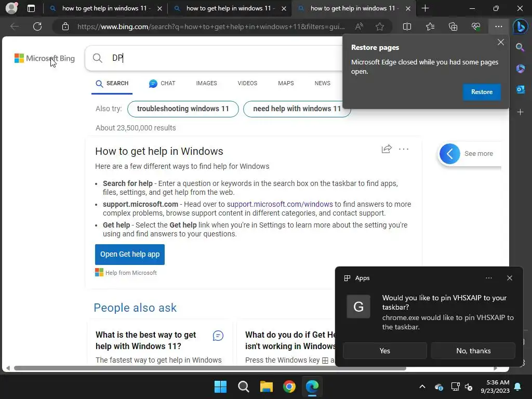Open chat icon on first People also ask card
Image resolution: width=532 pixels, height=399 pixels.
[218, 336]
